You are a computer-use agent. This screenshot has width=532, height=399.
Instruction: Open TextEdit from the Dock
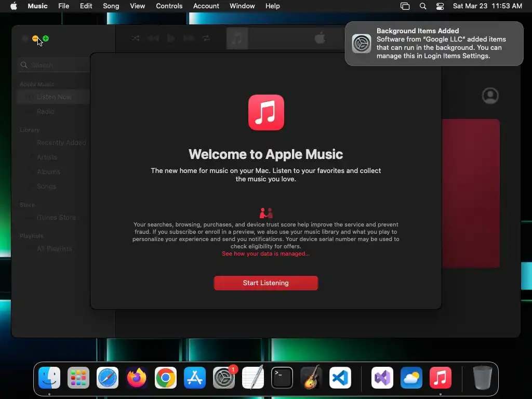pyautogui.click(x=253, y=378)
